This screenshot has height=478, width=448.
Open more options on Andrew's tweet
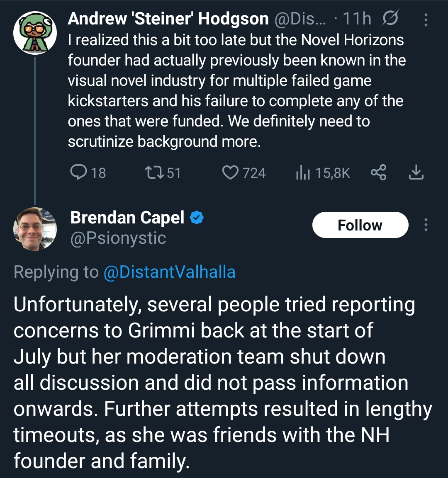426,20
